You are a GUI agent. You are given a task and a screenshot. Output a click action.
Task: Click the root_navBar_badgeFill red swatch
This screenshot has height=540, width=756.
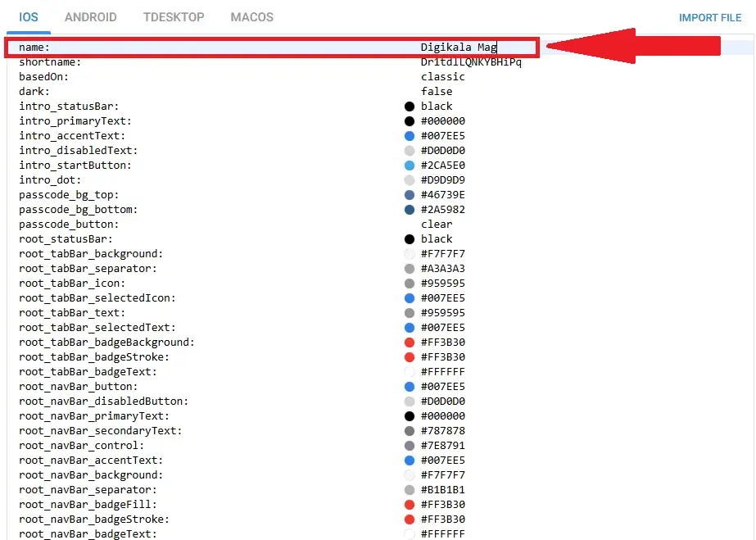click(410, 505)
